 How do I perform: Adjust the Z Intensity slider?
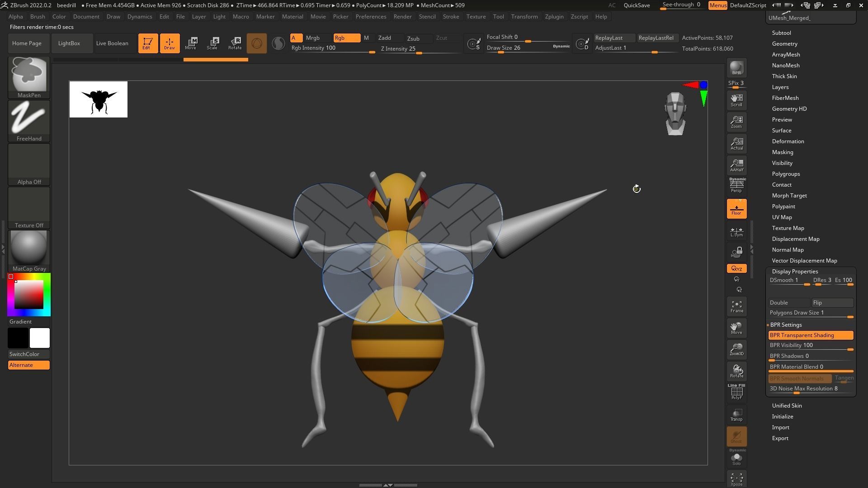click(420, 49)
